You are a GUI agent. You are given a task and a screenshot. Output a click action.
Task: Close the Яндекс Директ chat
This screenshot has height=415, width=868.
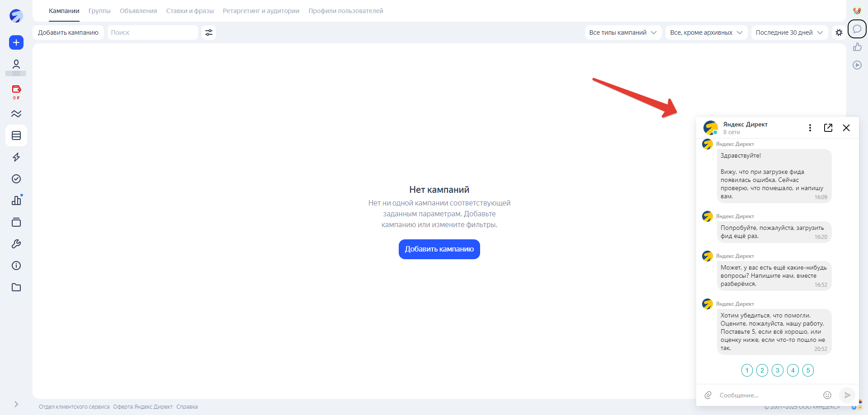(846, 128)
